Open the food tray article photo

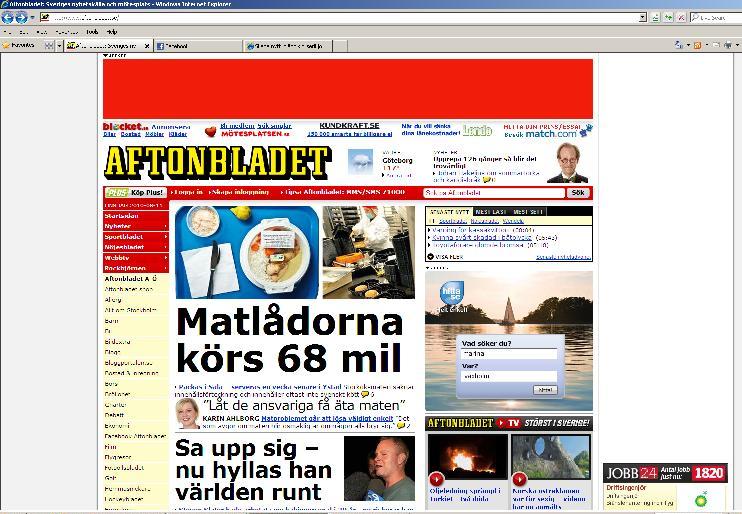click(245, 252)
